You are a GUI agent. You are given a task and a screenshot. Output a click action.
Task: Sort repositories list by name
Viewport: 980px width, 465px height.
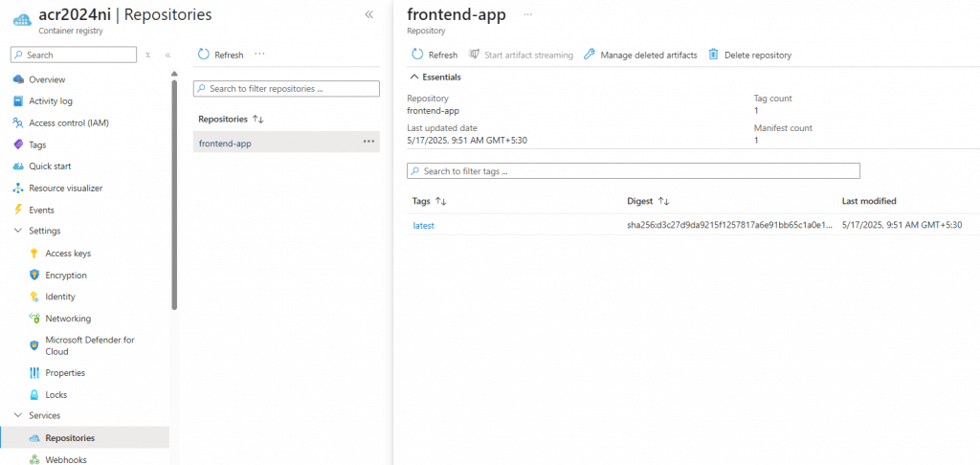coord(257,120)
